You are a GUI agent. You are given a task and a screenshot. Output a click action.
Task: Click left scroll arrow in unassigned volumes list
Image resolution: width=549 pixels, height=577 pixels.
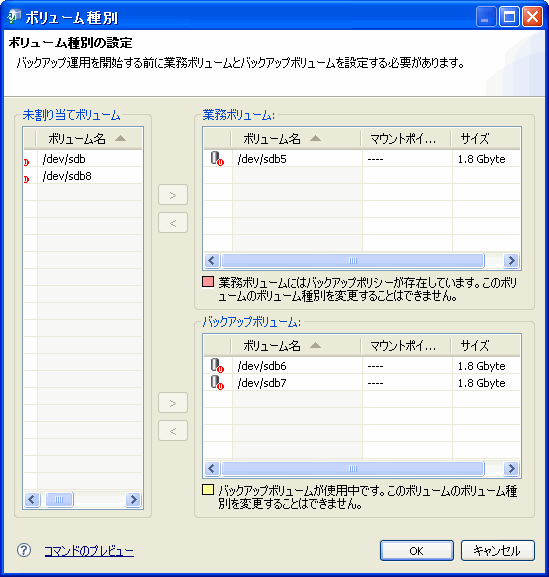(32, 499)
